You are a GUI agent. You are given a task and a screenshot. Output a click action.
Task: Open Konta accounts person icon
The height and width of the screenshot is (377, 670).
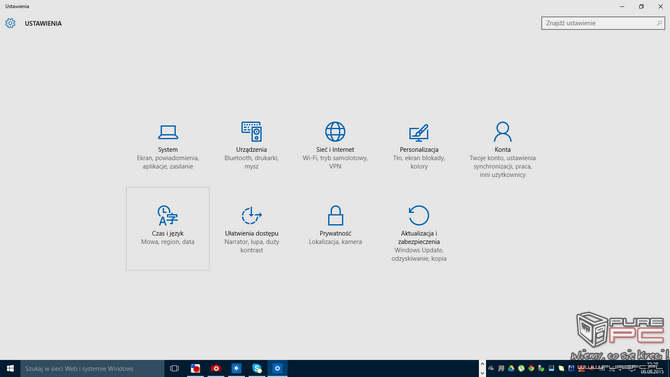click(x=502, y=132)
